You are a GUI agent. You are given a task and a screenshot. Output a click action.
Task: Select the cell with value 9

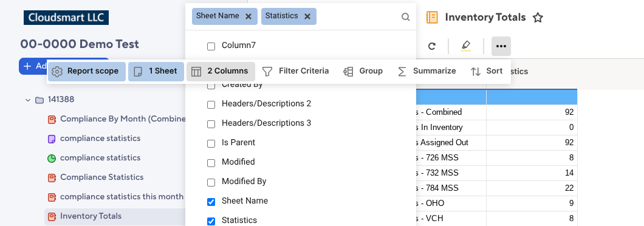click(x=532, y=204)
